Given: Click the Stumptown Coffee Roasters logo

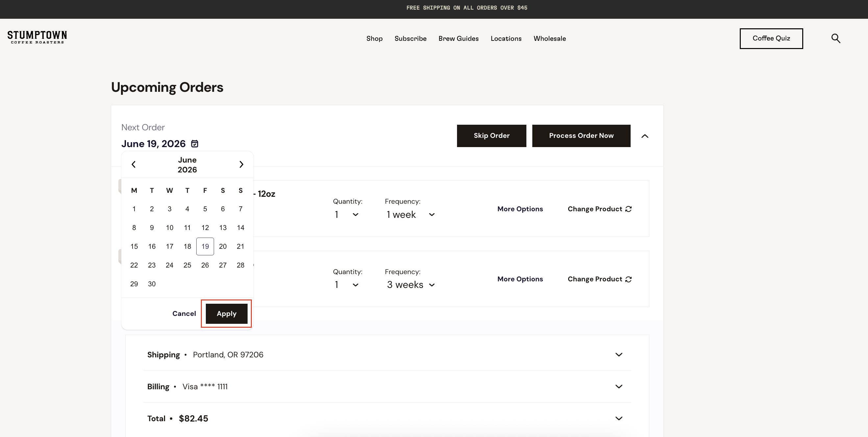Looking at the screenshot, I should 37,37.
